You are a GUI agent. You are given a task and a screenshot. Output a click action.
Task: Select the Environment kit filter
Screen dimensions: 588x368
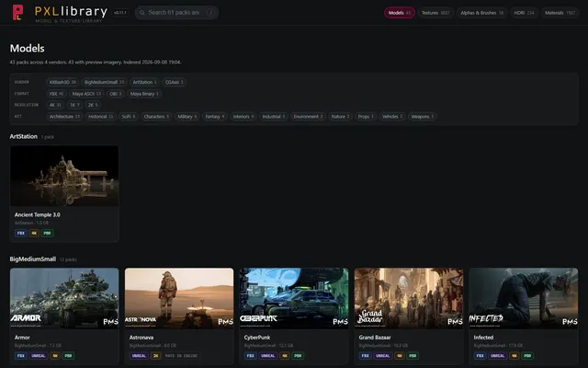coord(308,117)
